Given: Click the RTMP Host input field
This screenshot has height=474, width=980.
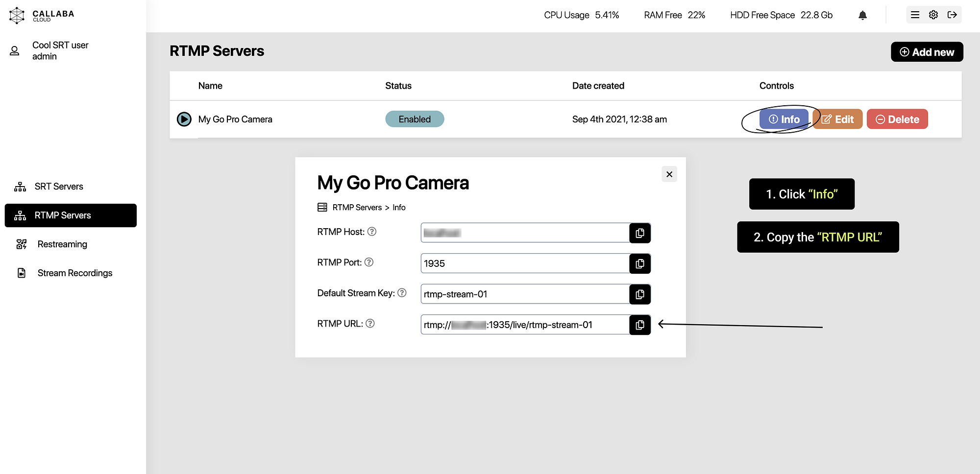Looking at the screenshot, I should 525,233.
